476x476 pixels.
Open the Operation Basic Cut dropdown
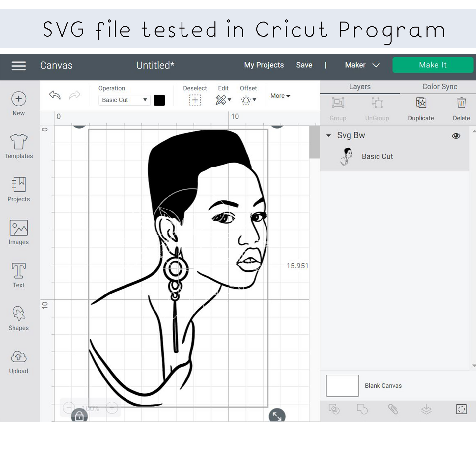pyautogui.click(x=124, y=100)
